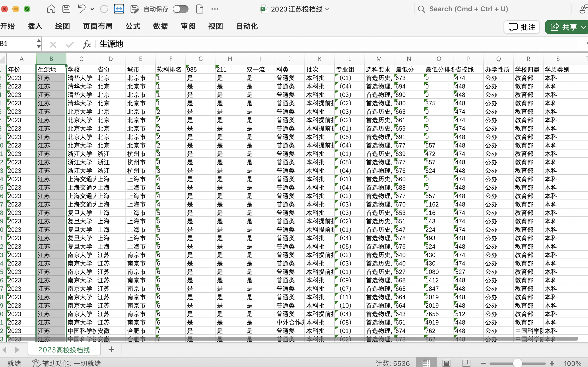
Task: Click the insert function fx icon
Action: [87, 44]
